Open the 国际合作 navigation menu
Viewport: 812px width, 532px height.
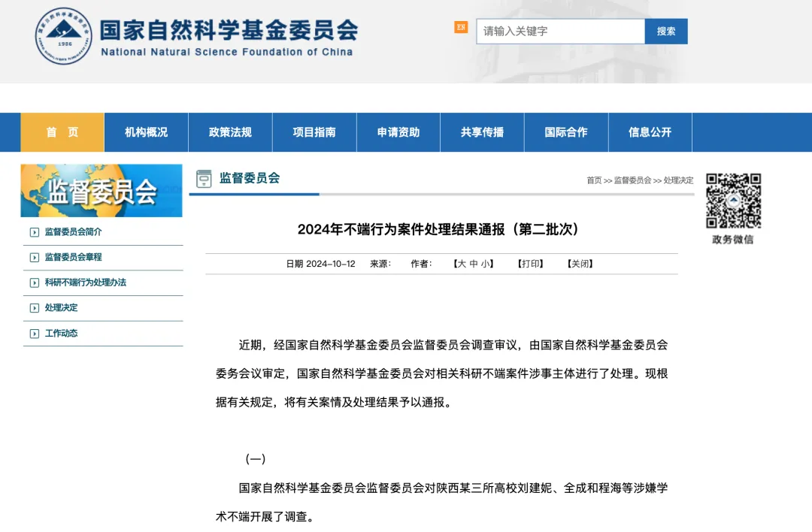click(x=566, y=132)
